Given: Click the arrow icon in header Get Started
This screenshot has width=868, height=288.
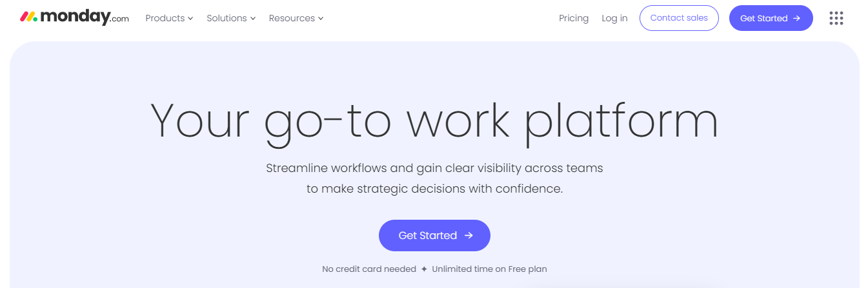Looking at the screenshot, I should click(x=797, y=18).
